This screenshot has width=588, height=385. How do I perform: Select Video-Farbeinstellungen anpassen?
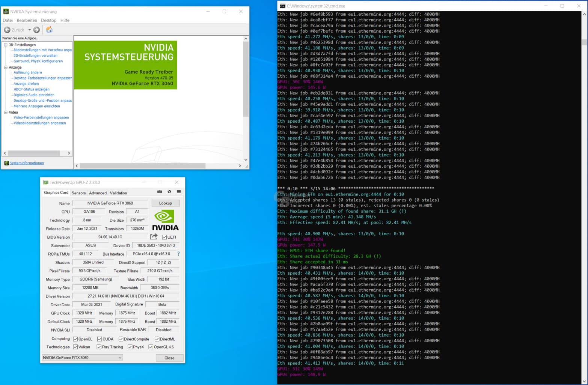(x=41, y=117)
